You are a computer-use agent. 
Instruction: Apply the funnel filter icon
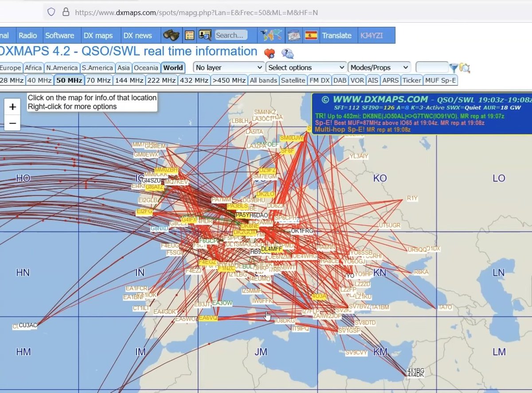pos(454,68)
